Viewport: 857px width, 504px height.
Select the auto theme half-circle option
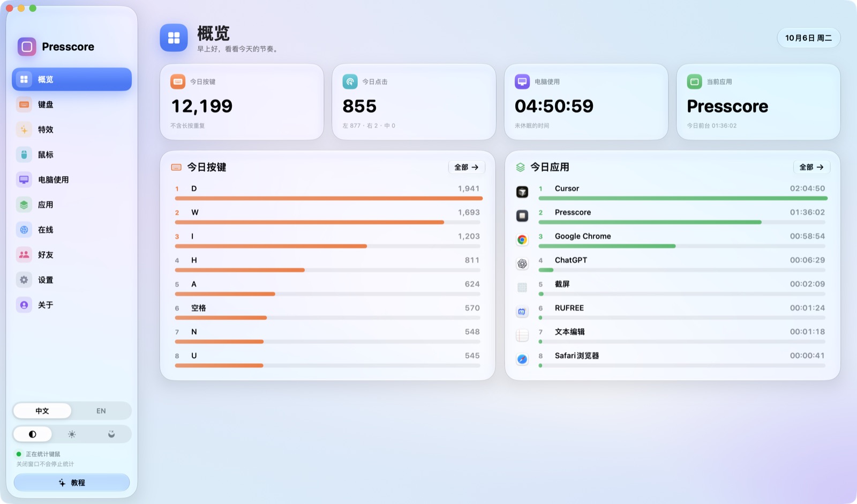click(x=33, y=434)
